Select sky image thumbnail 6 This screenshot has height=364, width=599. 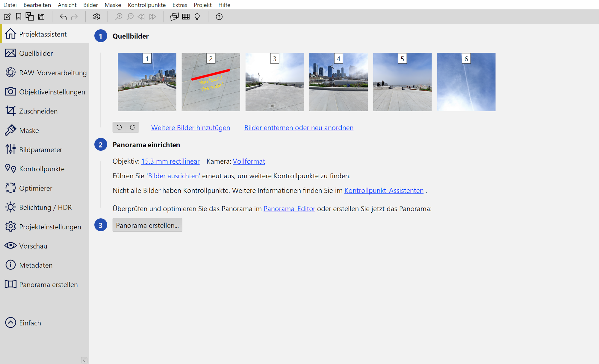click(x=466, y=82)
